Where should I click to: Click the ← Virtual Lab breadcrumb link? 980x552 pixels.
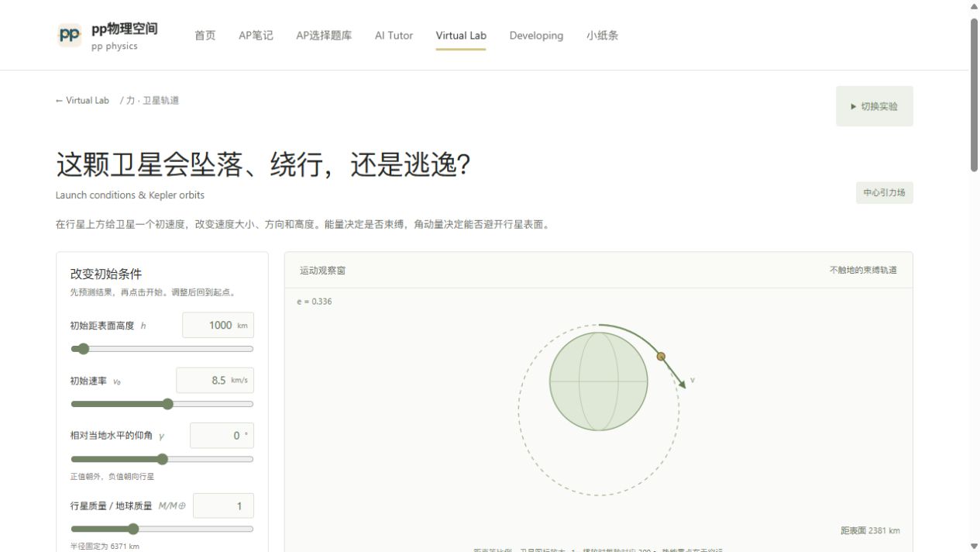click(82, 101)
